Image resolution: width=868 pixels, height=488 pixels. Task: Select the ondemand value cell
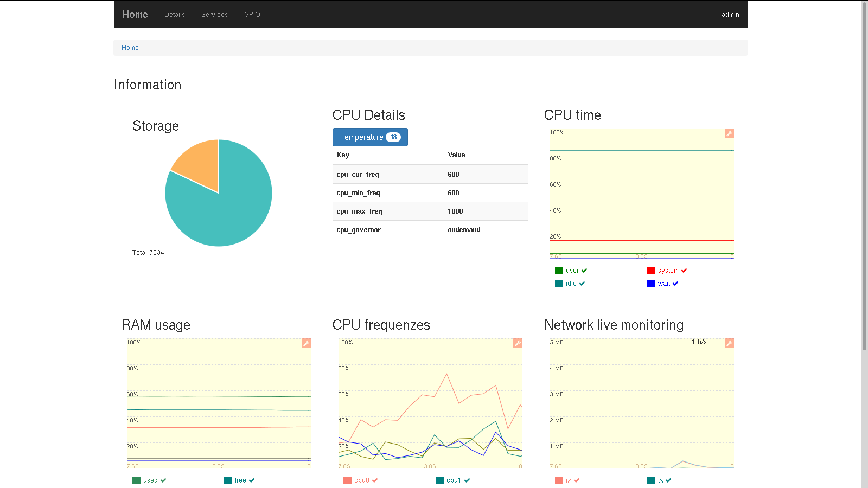point(486,230)
